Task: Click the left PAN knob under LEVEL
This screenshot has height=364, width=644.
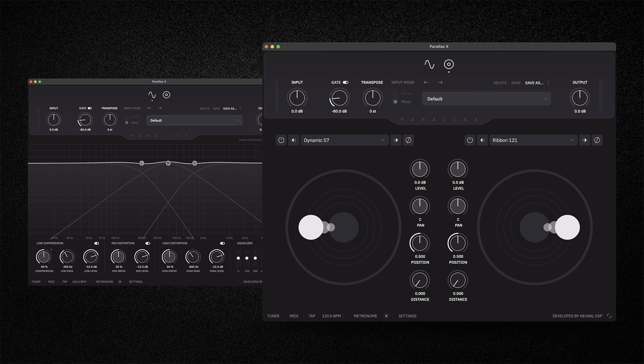Action: (420, 206)
